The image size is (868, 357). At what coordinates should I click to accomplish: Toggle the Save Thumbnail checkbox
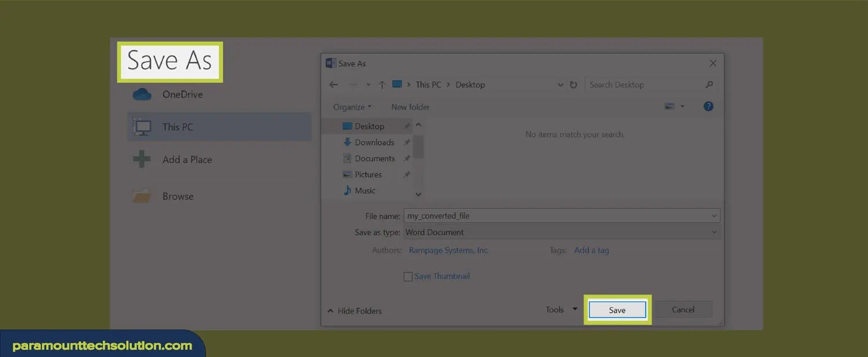[x=408, y=277]
